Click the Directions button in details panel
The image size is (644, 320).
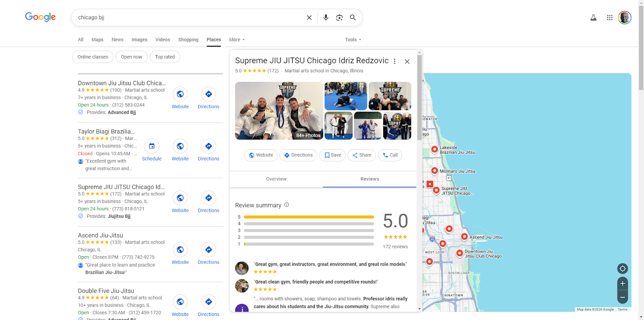tap(298, 155)
